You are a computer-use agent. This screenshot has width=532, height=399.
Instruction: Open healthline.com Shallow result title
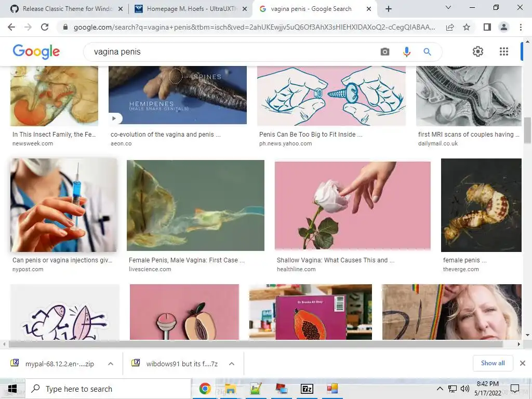pyautogui.click(x=336, y=260)
